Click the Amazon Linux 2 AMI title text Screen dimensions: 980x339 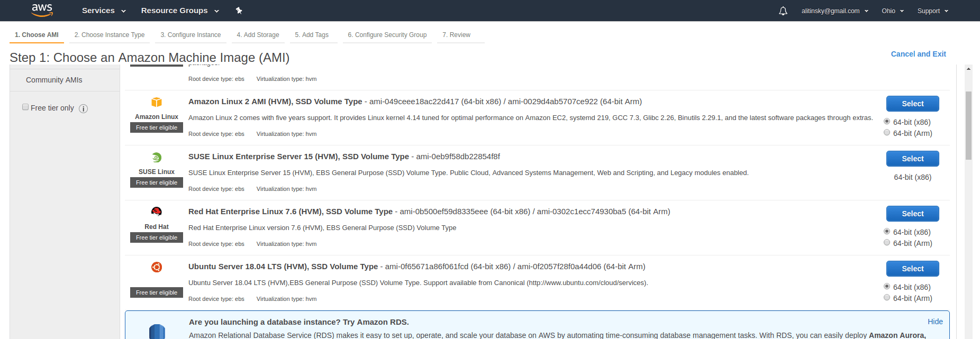pyautogui.click(x=275, y=102)
